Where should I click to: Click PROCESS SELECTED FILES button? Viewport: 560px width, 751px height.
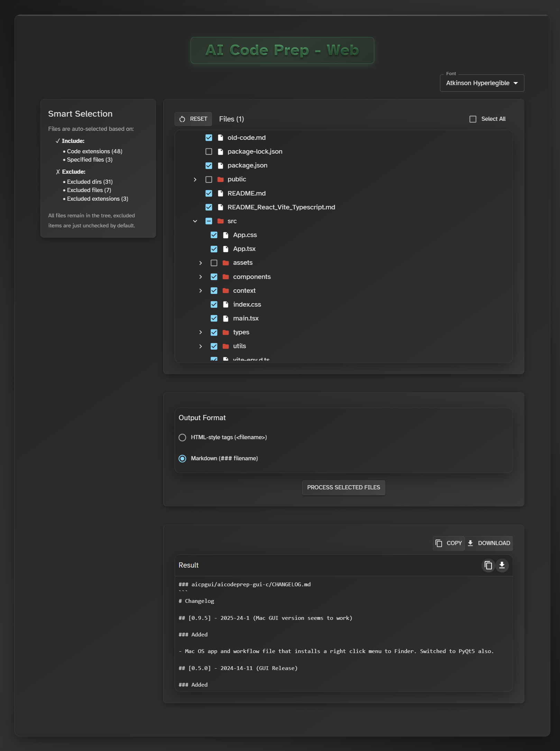(x=343, y=488)
